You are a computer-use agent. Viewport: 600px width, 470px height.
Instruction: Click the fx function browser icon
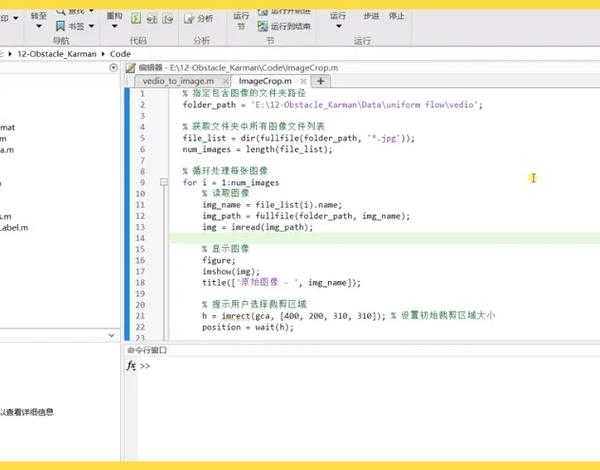[131, 366]
